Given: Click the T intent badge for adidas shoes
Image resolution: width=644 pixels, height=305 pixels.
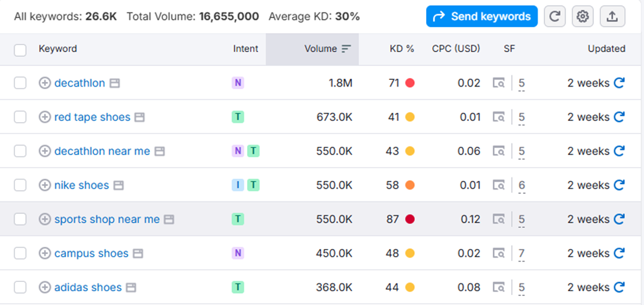Looking at the screenshot, I should (238, 287).
